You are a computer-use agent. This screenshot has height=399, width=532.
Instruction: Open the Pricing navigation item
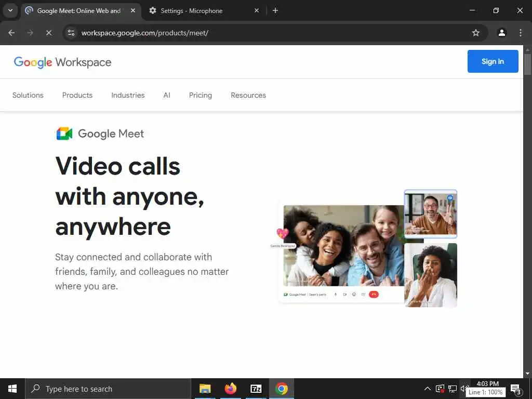coord(200,96)
